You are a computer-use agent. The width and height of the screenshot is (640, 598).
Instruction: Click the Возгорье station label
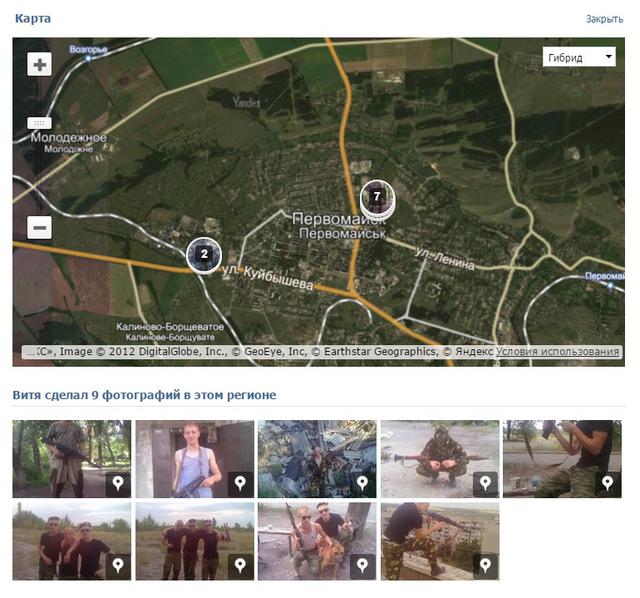tap(88, 49)
